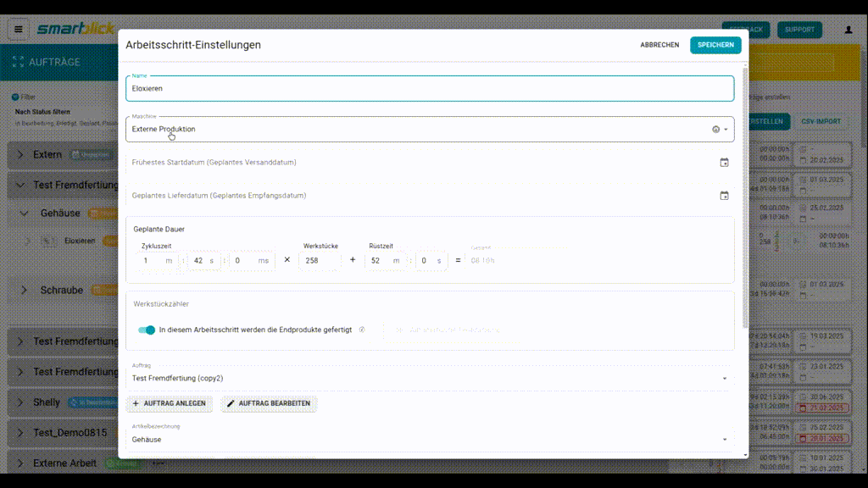Click info icon in Maschine field
Image resolution: width=868 pixels, height=488 pixels.
point(715,130)
